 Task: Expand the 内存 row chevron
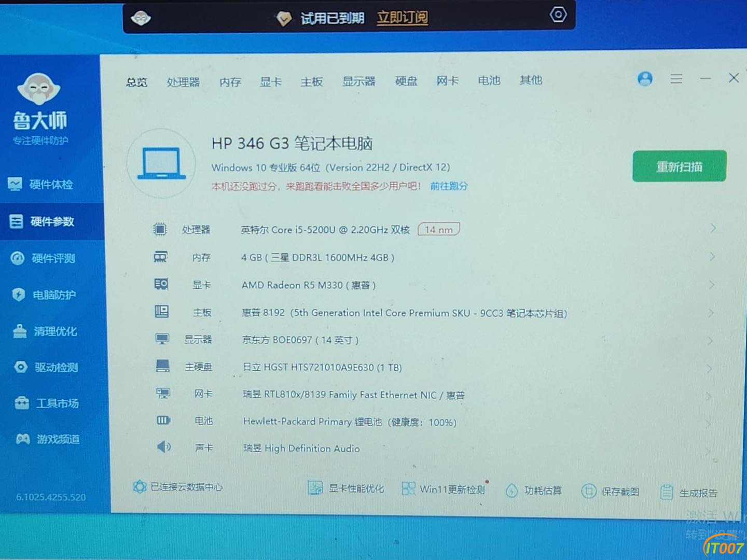pyautogui.click(x=713, y=257)
